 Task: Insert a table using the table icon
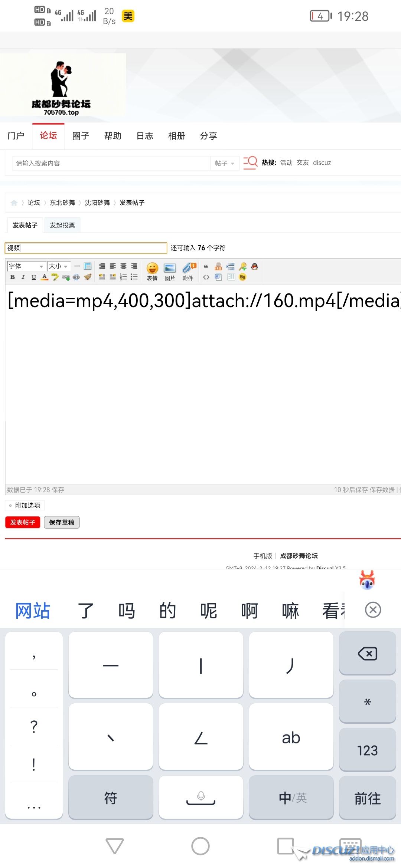[88, 266]
